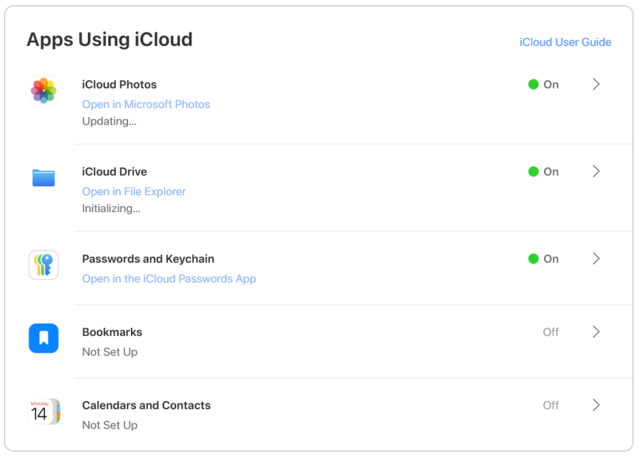Click the green On indicator for iCloud Photos
The height and width of the screenshot is (458, 640).
543,85
